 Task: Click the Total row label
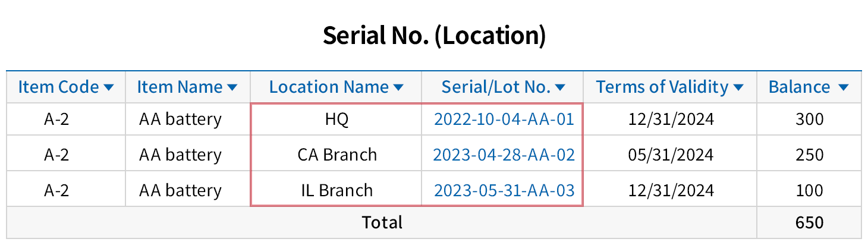tap(382, 222)
